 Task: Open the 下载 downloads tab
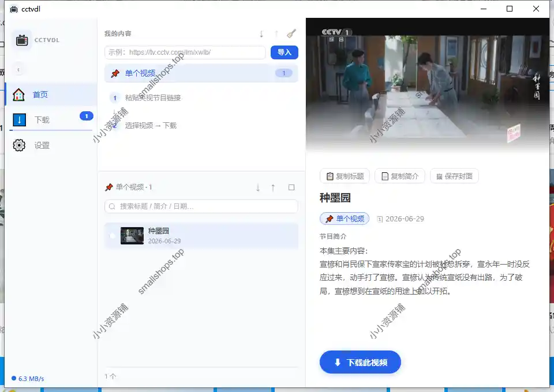pos(51,119)
